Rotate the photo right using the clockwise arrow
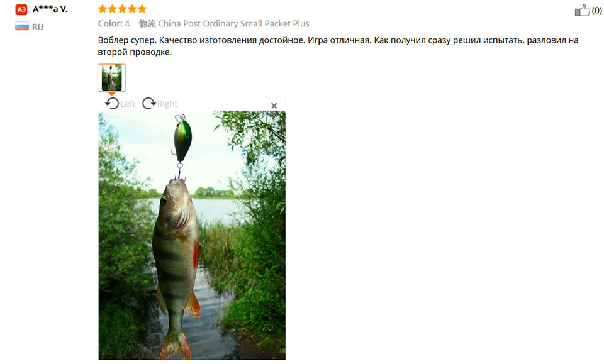The image size is (604, 364). tap(149, 104)
